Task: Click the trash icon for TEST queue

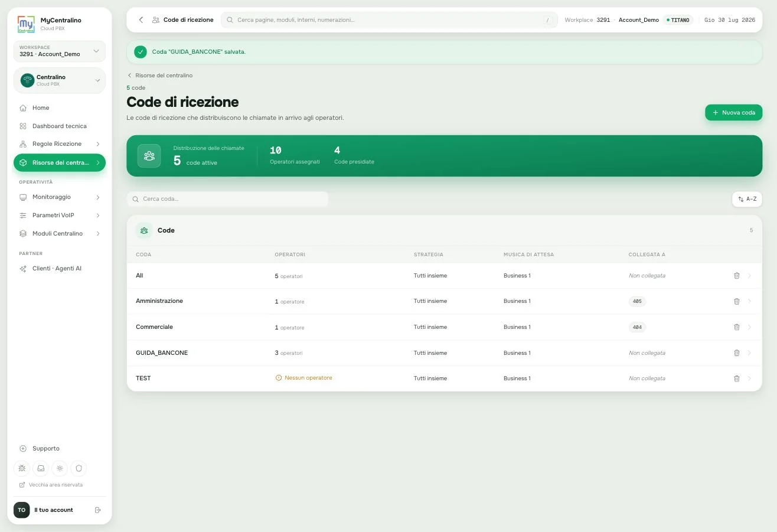Action: pyautogui.click(x=736, y=378)
